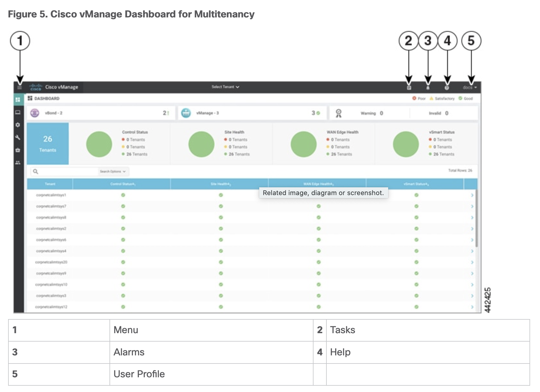This screenshot has height=392, width=540.
Task: Open the docs user profile dropdown
Action: (469, 88)
